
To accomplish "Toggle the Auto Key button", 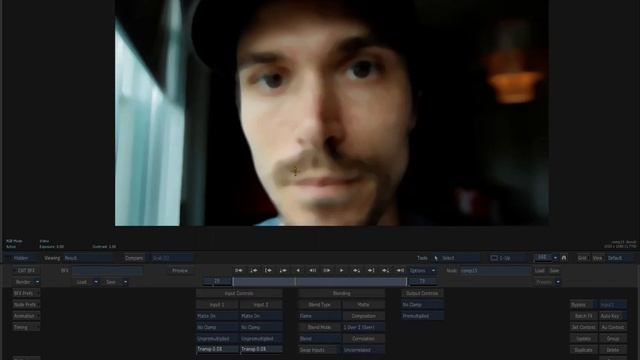I will click(x=613, y=316).
